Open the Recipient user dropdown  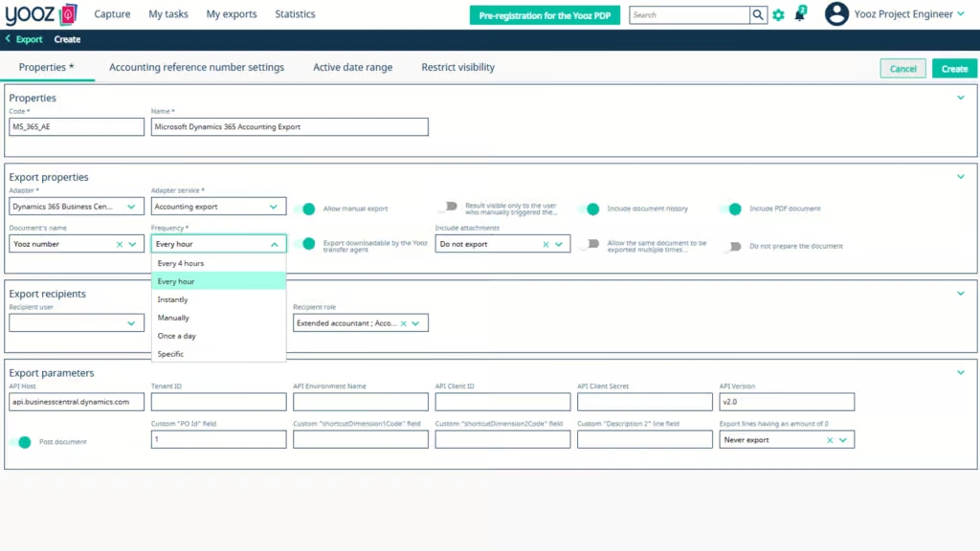(x=77, y=323)
